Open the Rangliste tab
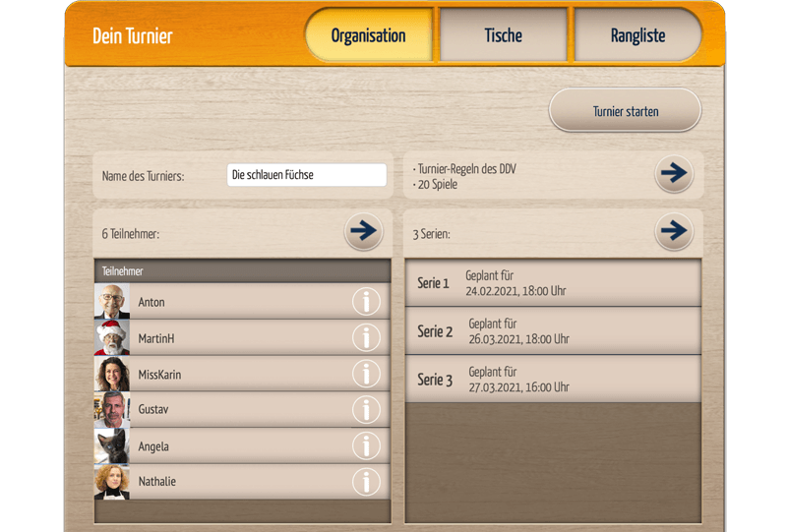This screenshot has height=532, width=787. coord(637,36)
